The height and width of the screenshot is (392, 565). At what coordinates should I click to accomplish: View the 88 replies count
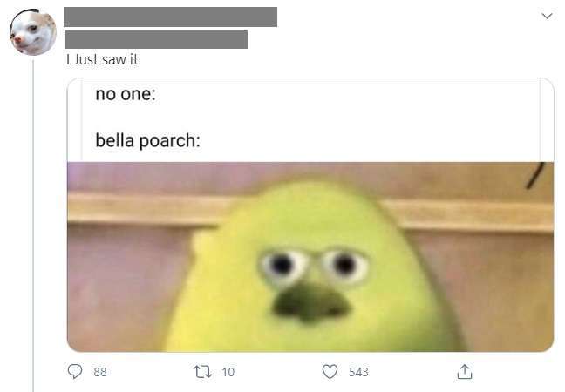[100, 372]
